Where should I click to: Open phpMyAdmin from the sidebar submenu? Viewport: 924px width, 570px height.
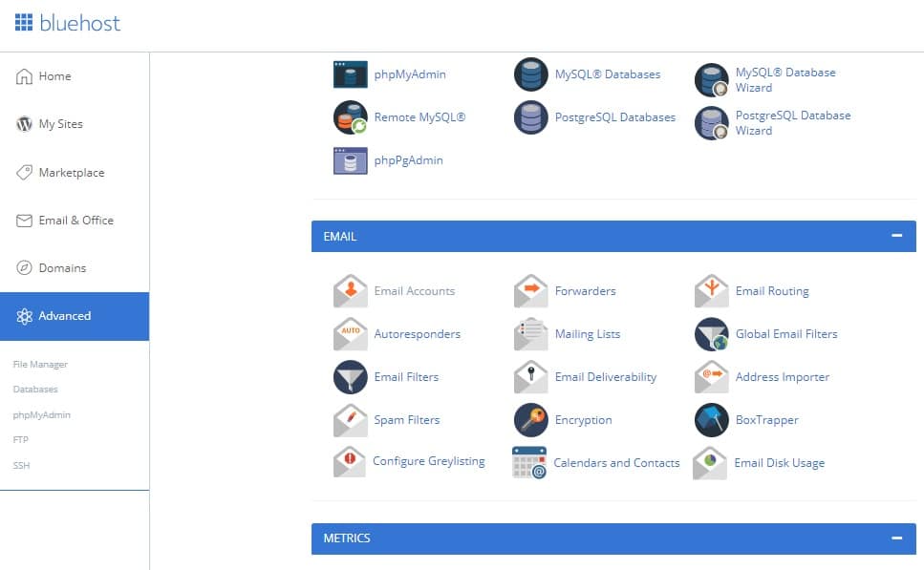coord(41,415)
